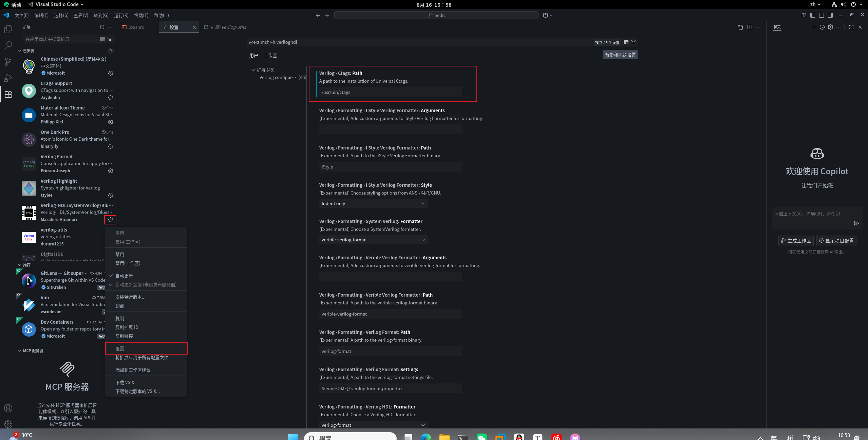The width and height of the screenshot is (868, 440).
Task: Toggle the bottom panel layout icon
Action: pos(821,15)
